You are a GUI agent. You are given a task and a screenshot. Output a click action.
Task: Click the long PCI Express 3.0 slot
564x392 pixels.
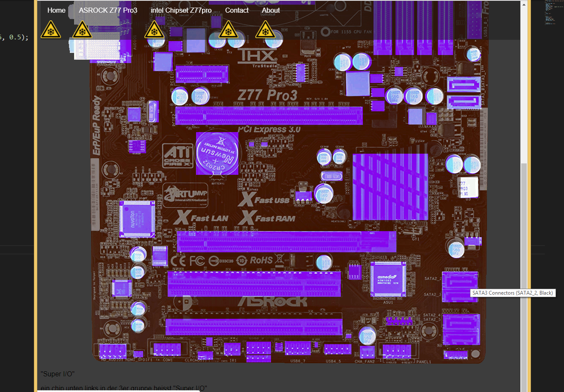[269, 116]
